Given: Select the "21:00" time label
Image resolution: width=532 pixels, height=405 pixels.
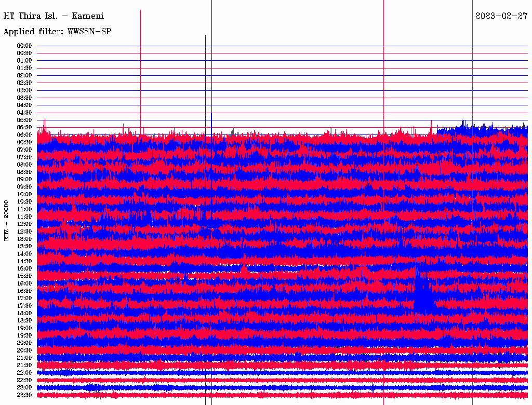Looking at the screenshot, I should pyautogui.click(x=24, y=358).
